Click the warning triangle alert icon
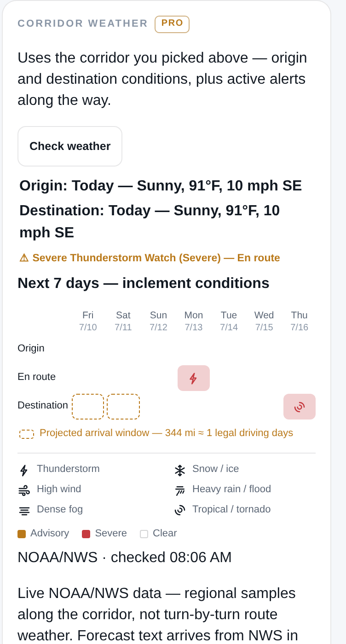The width and height of the screenshot is (346, 644). [24, 258]
